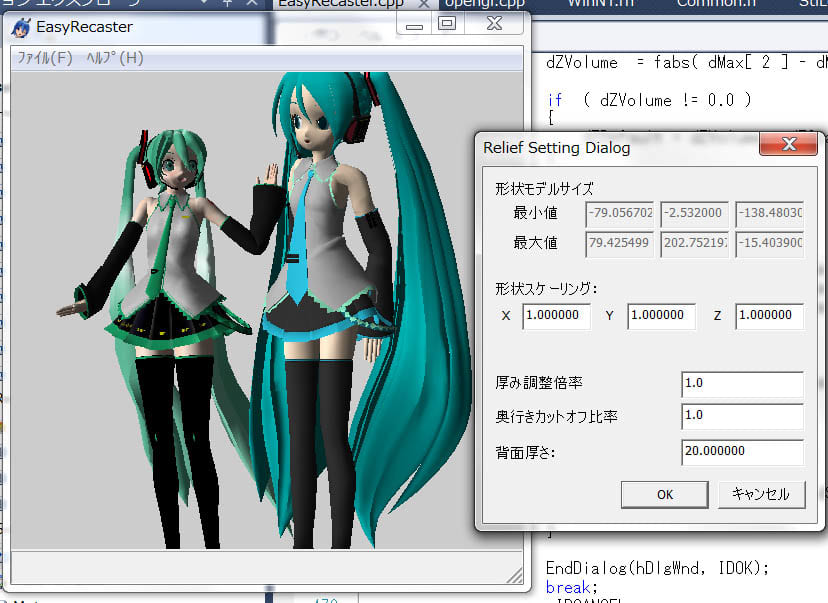The width and height of the screenshot is (828, 603).
Task: Open the ヘルプ(H) menu in EasyRecaster
Action: coord(115,58)
